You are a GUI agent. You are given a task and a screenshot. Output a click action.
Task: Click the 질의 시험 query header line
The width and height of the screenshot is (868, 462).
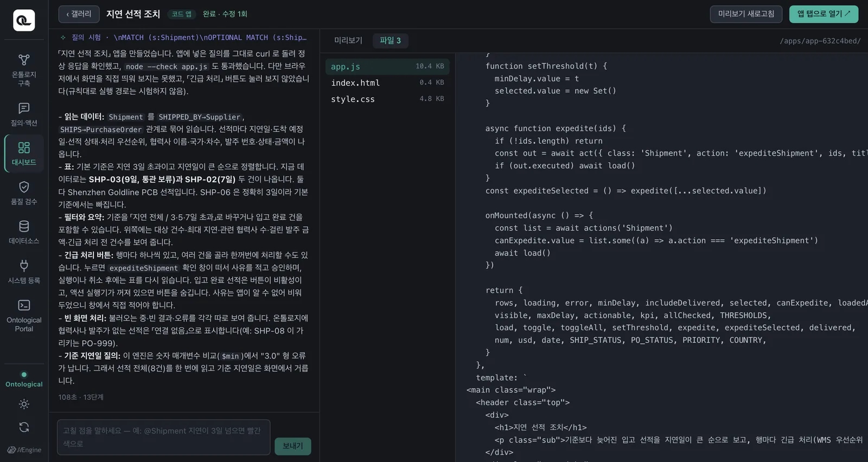pyautogui.click(x=183, y=37)
